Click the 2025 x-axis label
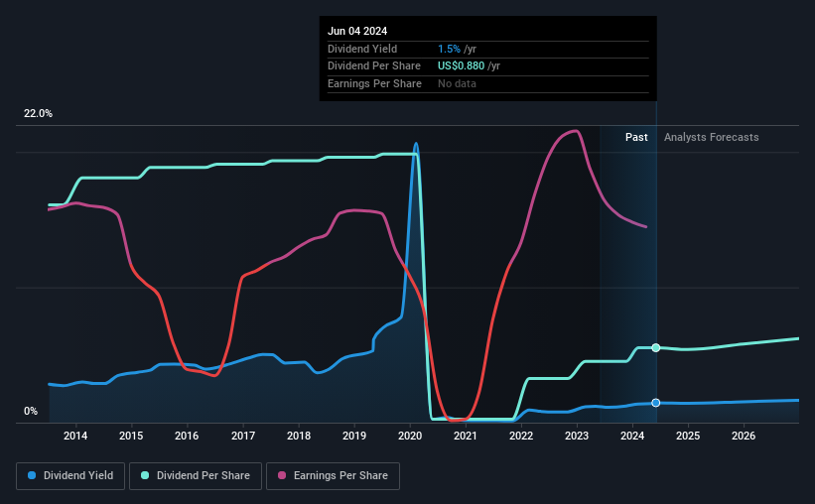Viewport: 815px width, 504px height. point(688,436)
